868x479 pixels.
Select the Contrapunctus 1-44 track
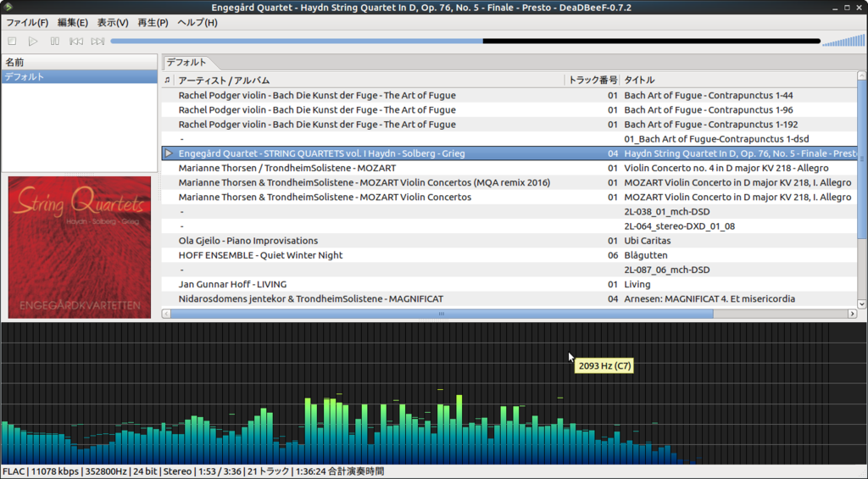tap(509, 95)
